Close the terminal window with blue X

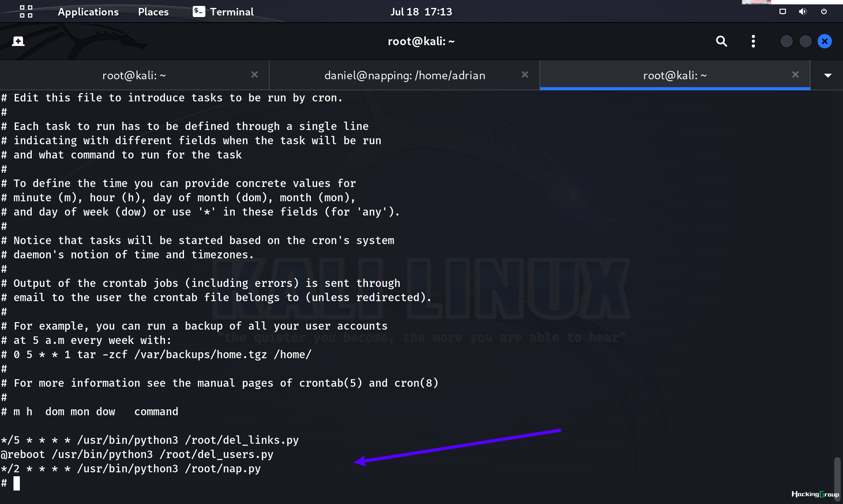click(x=825, y=41)
